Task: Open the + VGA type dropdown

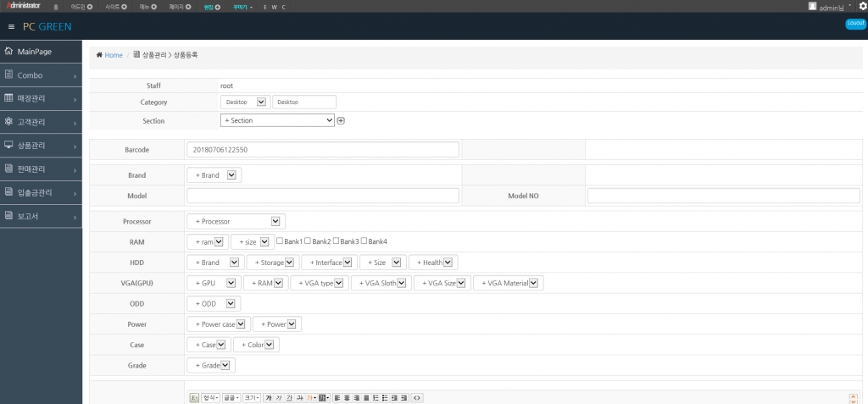Action: (320, 283)
